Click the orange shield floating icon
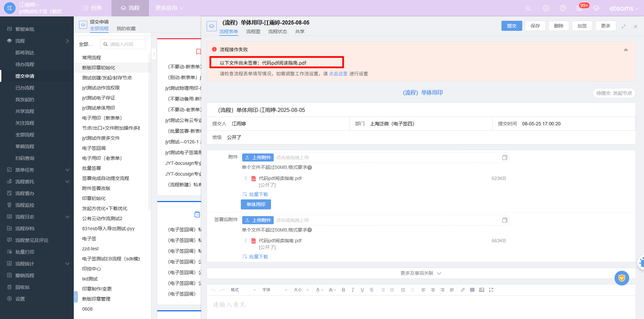 pos(622,278)
